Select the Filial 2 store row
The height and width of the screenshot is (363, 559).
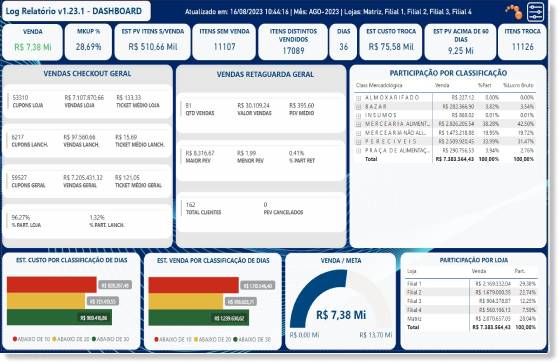coord(471,292)
